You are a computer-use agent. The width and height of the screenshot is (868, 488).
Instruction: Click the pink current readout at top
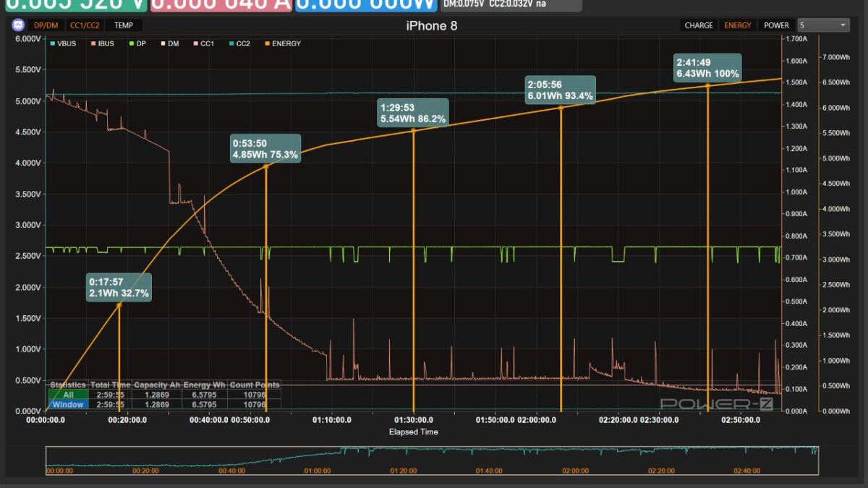pyautogui.click(x=221, y=6)
